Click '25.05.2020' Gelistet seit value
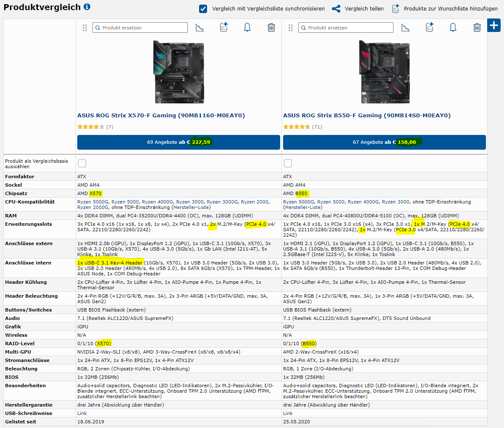 tap(297, 422)
